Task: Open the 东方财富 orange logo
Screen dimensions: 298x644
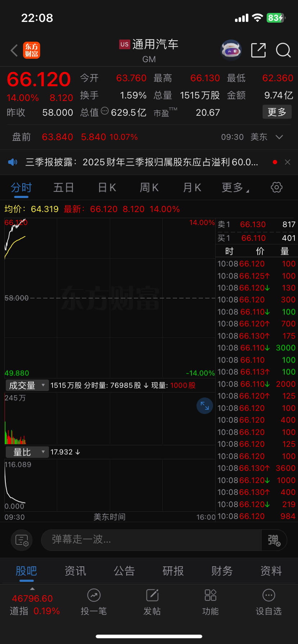Action: [32, 50]
